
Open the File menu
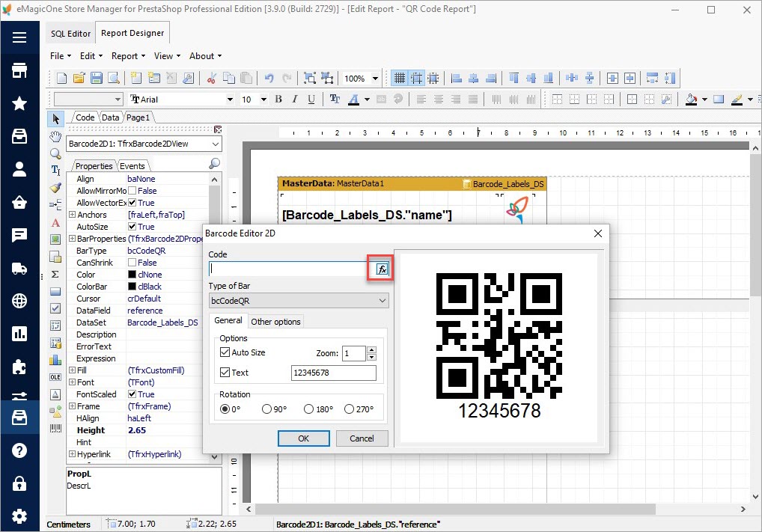pyautogui.click(x=61, y=56)
